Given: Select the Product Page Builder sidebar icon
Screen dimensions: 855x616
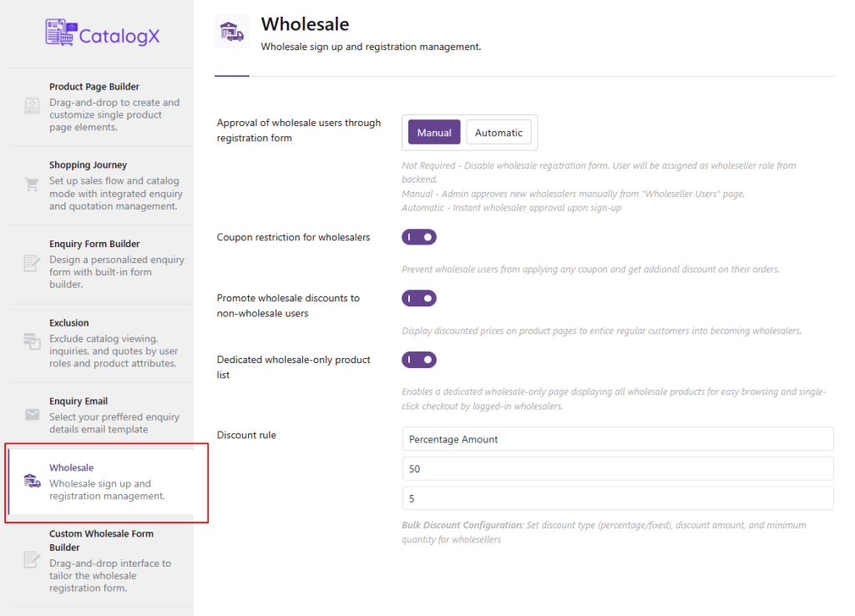Looking at the screenshot, I should [x=32, y=106].
